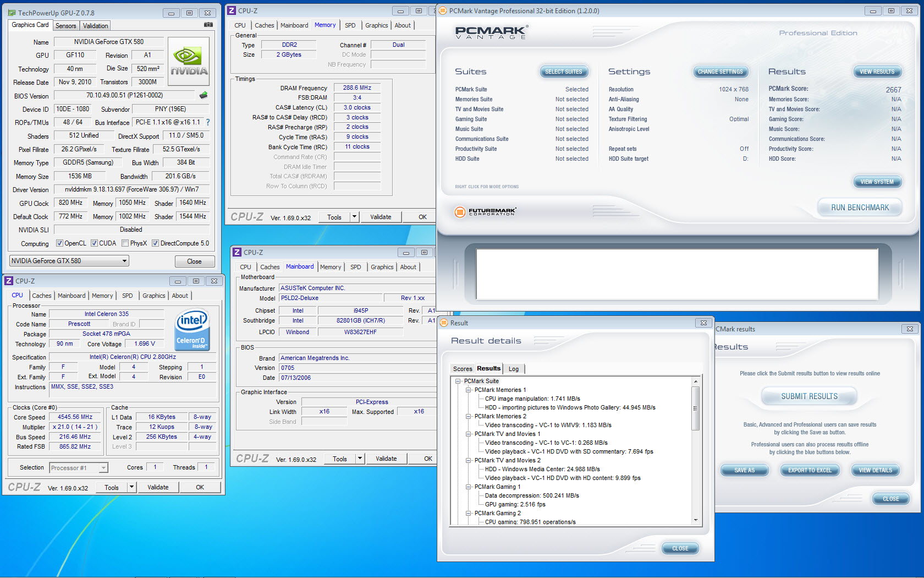Click the CPU-Z Memory window title icon
This screenshot has width=924, height=578.
tap(232, 10)
